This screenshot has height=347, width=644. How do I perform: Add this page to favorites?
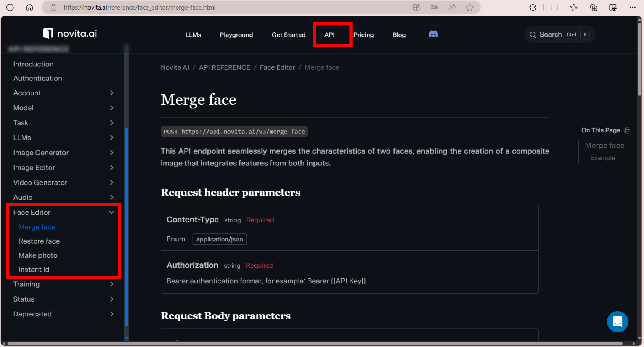click(470, 7)
